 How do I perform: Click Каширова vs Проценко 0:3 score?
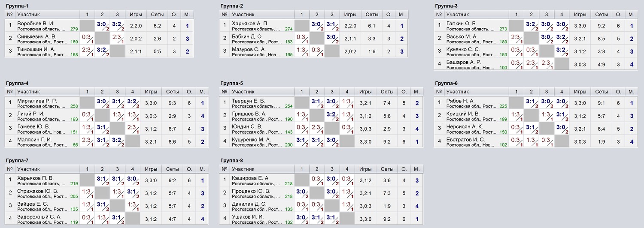click(x=317, y=180)
